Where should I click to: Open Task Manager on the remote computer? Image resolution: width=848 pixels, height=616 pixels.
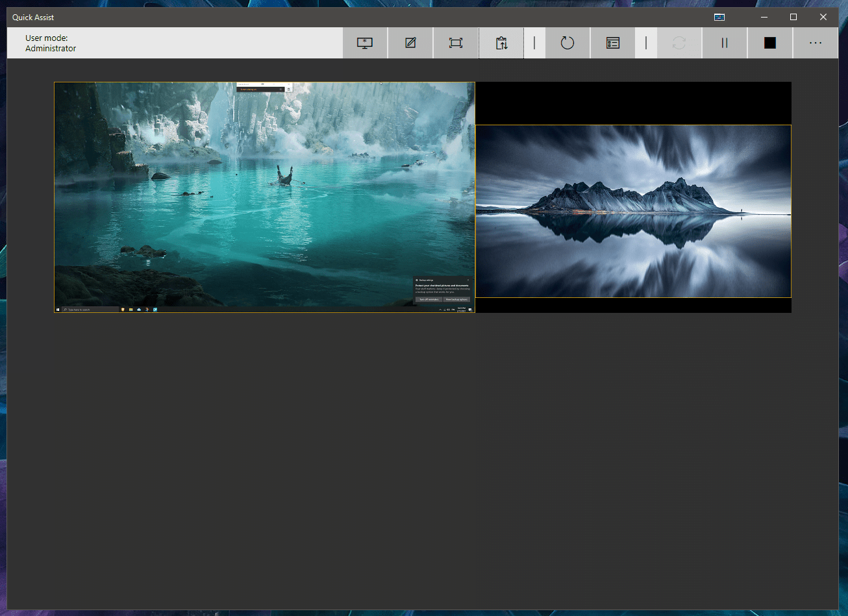point(612,43)
